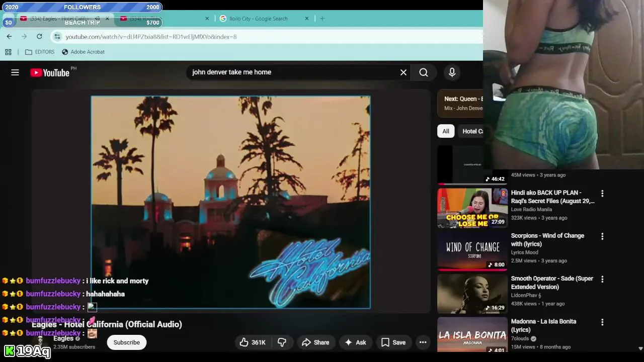Play the La Isla Bonita thumbnail
This screenshot has height=362, width=644.
(472, 334)
